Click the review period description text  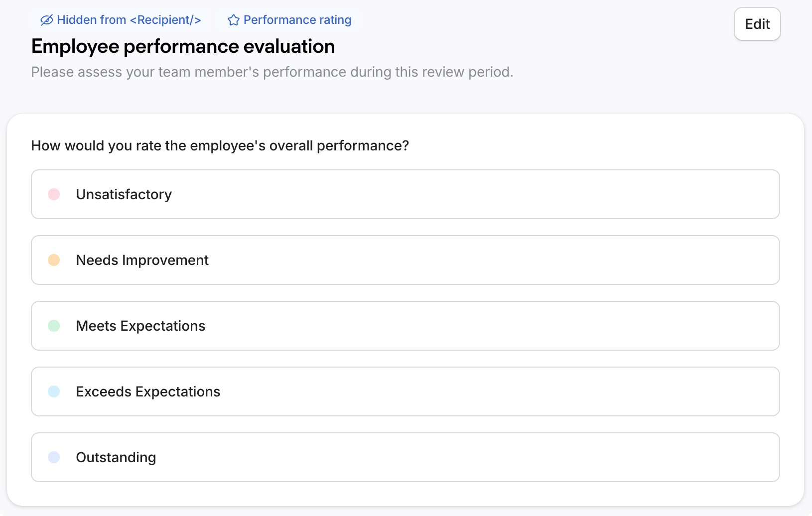click(272, 72)
